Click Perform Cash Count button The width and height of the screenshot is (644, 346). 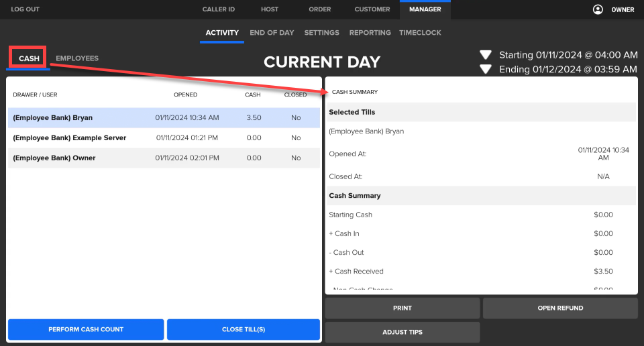pyautogui.click(x=86, y=329)
